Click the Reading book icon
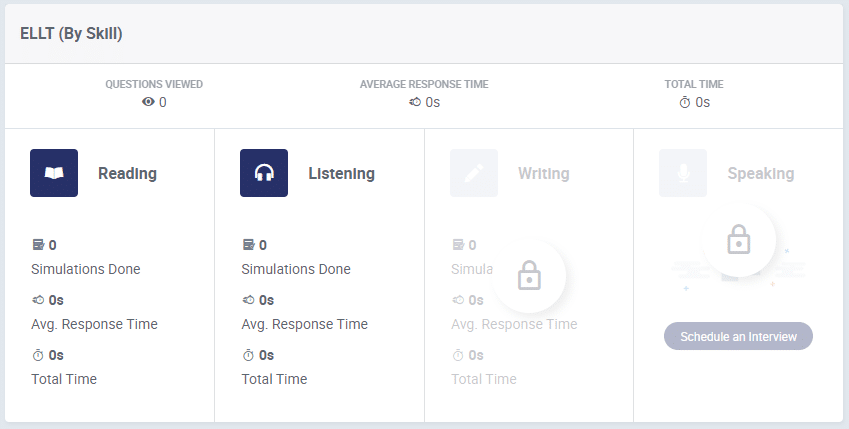Viewport: 849px width, 429px height. click(x=54, y=173)
